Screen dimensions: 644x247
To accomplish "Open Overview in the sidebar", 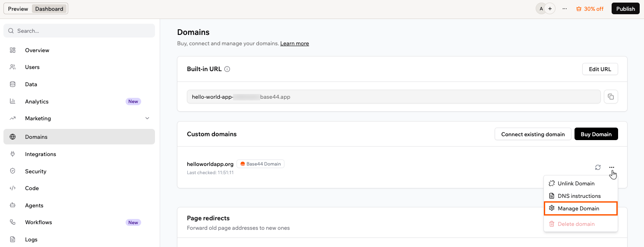I will [x=79, y=50].
